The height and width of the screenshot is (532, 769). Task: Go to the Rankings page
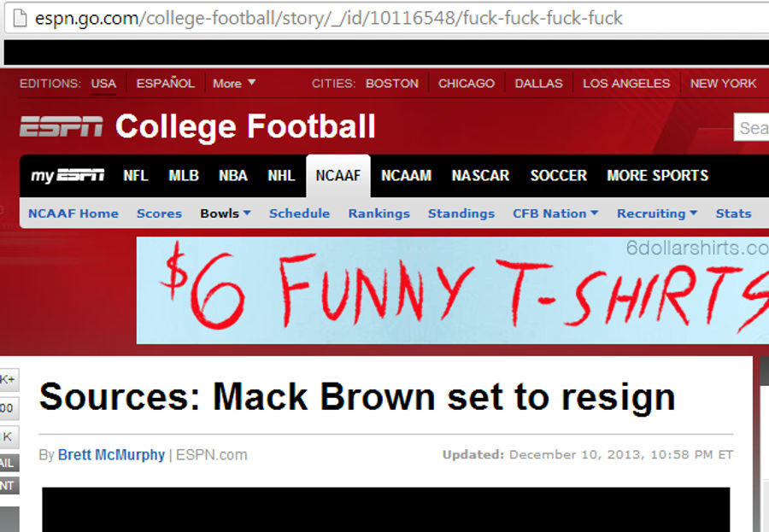click(379, 213)
